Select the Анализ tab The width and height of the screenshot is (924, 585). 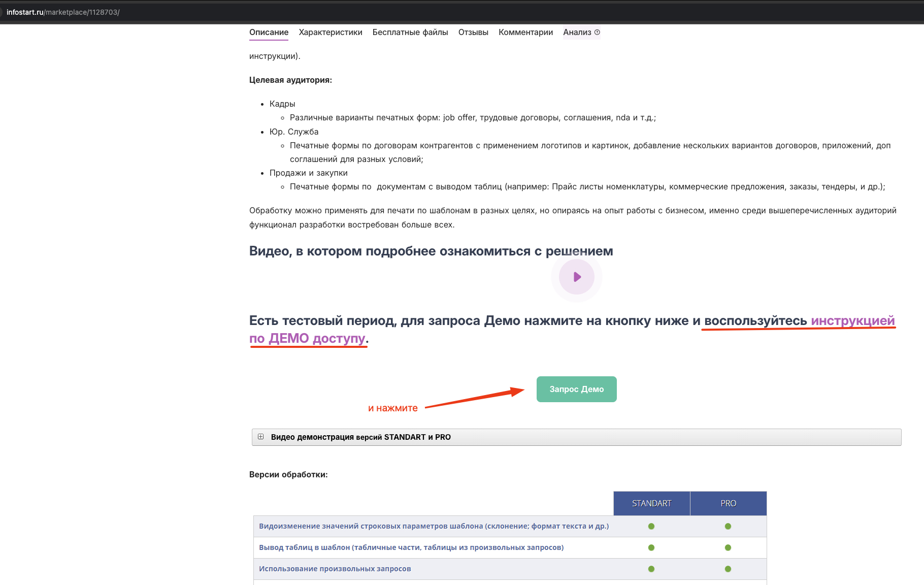(577, 32)
